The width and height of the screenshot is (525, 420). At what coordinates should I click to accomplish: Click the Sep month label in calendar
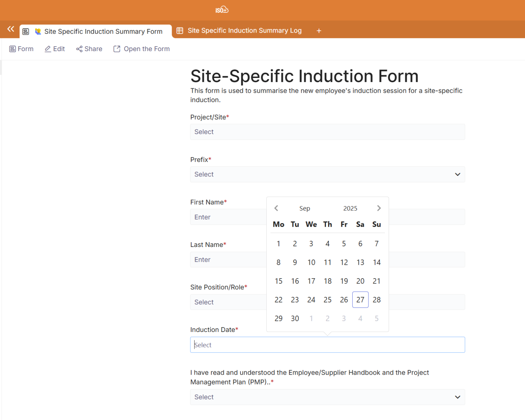pos(305,209)
